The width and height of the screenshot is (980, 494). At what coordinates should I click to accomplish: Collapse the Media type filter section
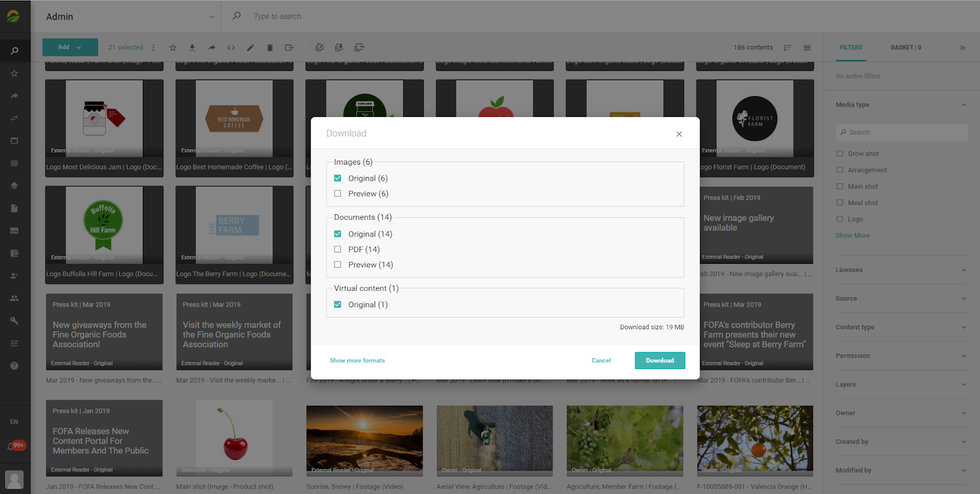(963, 105)
